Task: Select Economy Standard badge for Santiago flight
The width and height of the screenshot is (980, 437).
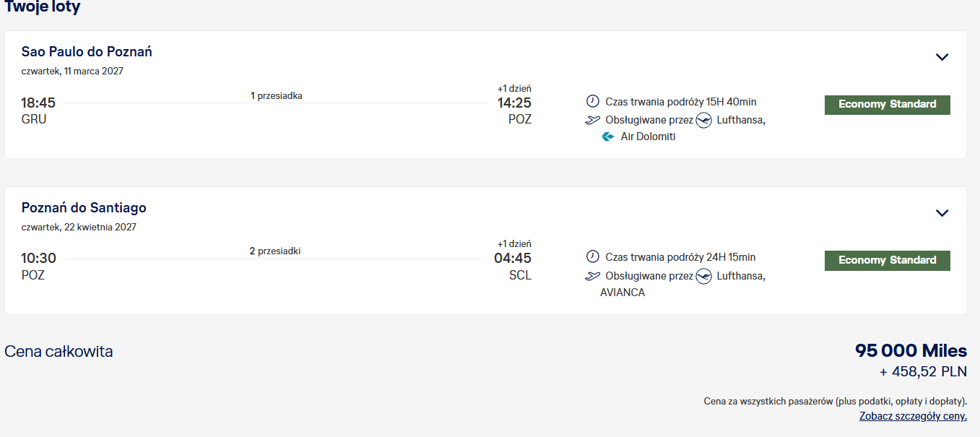Action: pyautogui.click(x=888, y=261)
